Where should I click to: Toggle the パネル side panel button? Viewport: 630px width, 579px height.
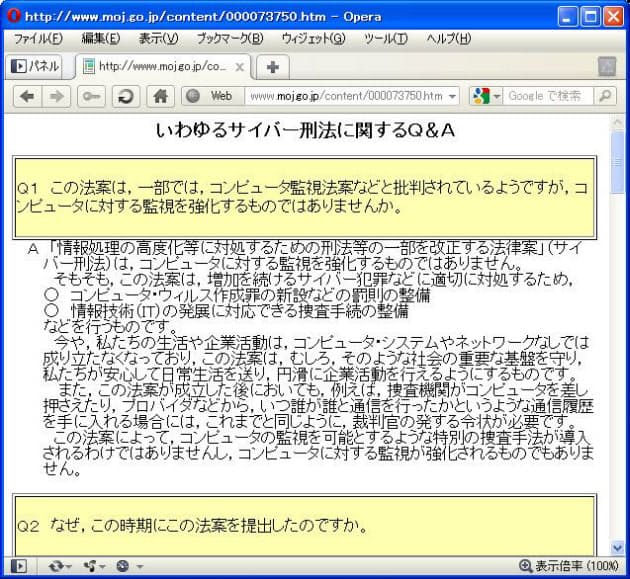click(x=35, y=66)
